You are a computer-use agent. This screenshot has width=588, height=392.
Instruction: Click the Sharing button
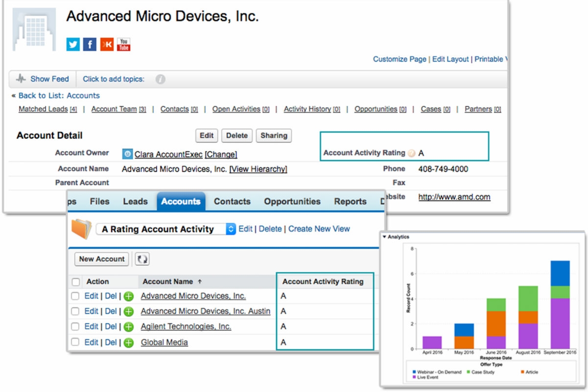[x=274, y=136]
